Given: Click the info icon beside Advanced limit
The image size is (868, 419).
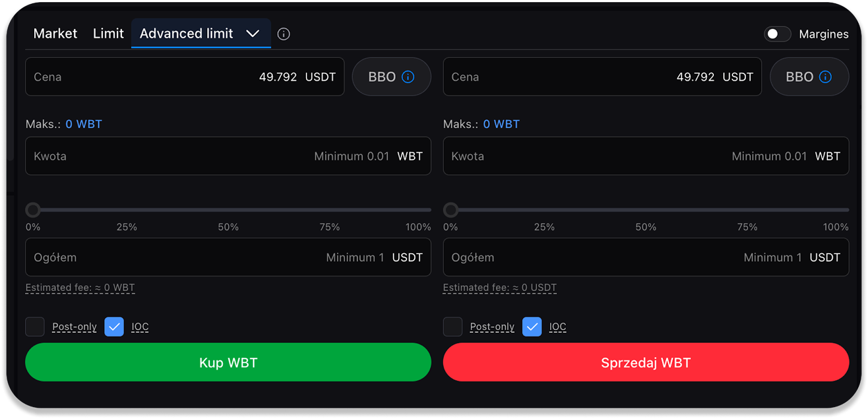Looking at the screenshot, I should click(283, 34).
